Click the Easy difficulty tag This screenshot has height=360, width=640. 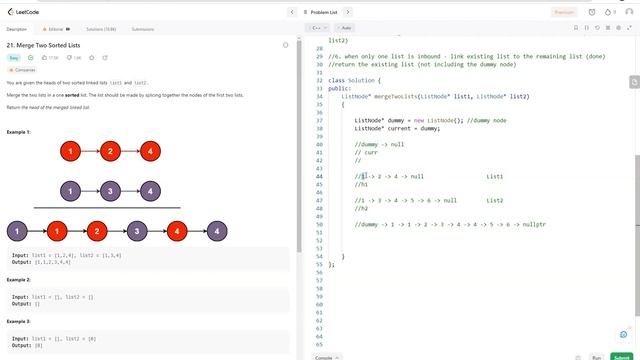click(x=14, y=58)
